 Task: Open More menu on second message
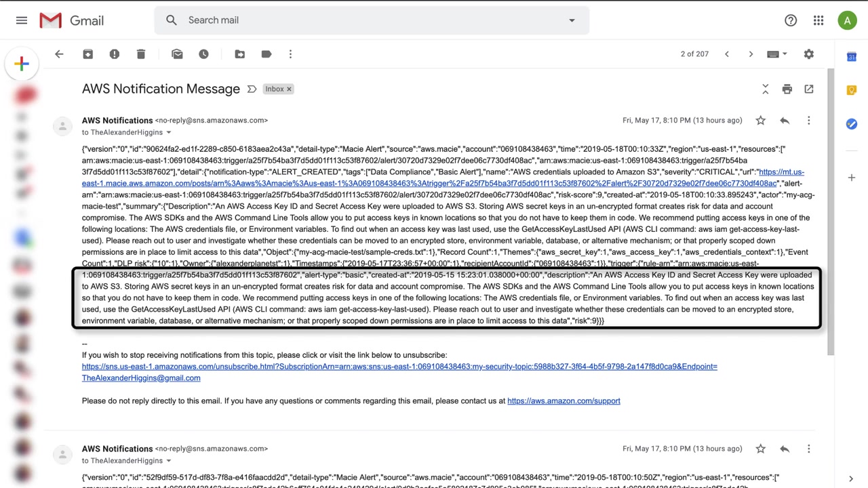click(808, 449)
